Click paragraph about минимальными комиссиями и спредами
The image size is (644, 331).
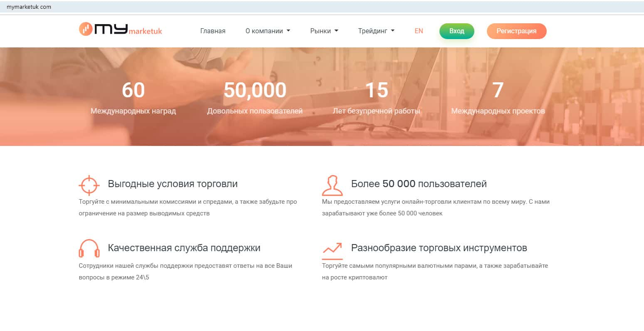tap(188, 207)
